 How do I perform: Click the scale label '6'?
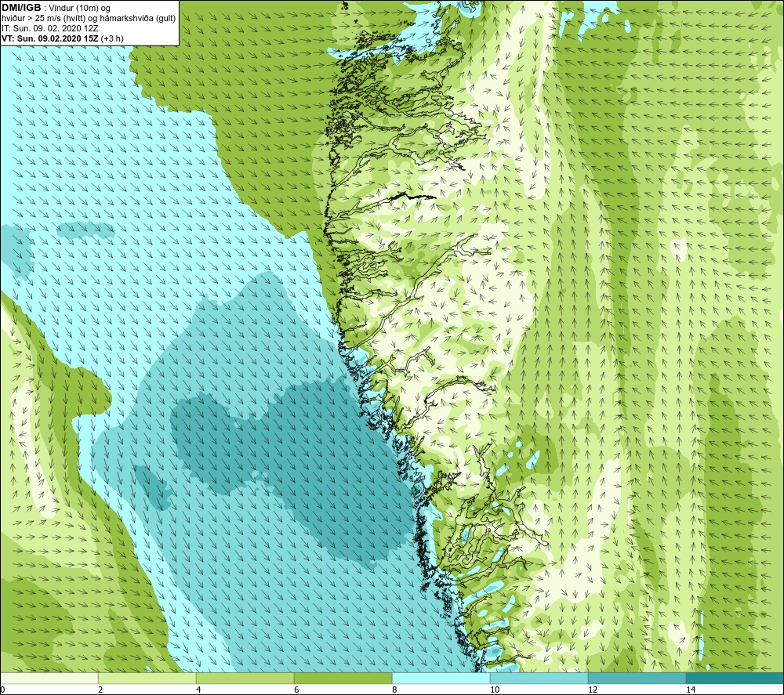tap(296, 690)
